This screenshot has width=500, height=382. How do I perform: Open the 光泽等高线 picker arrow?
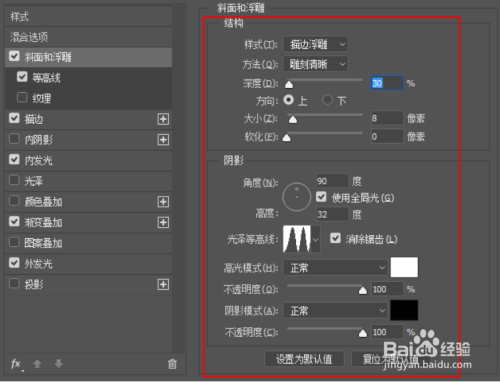click(x=315, y=239)
